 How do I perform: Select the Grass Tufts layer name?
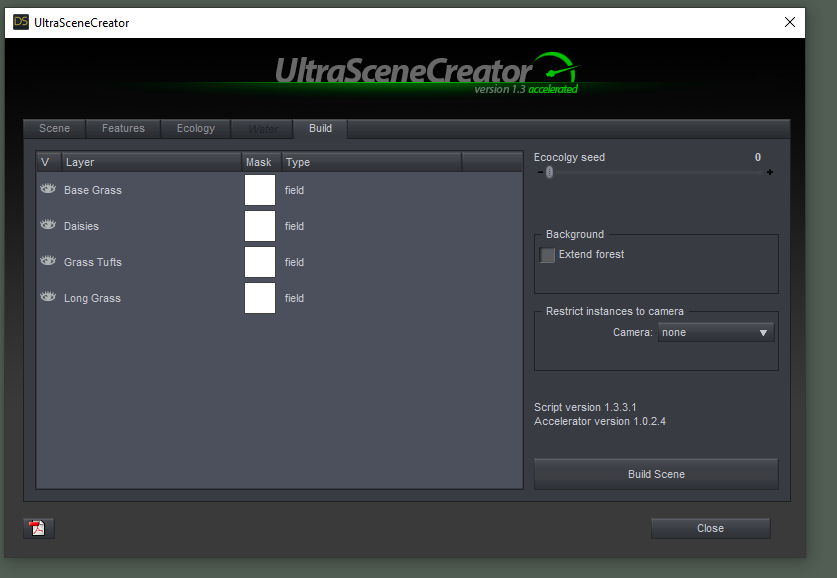pyautogui.click(x=93, y=263)
